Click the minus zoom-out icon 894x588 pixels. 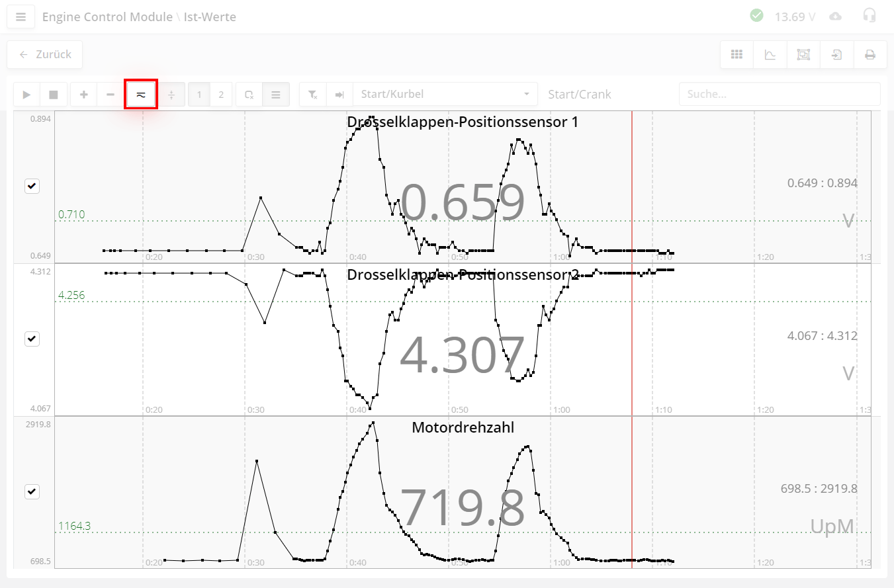[111, 95]
